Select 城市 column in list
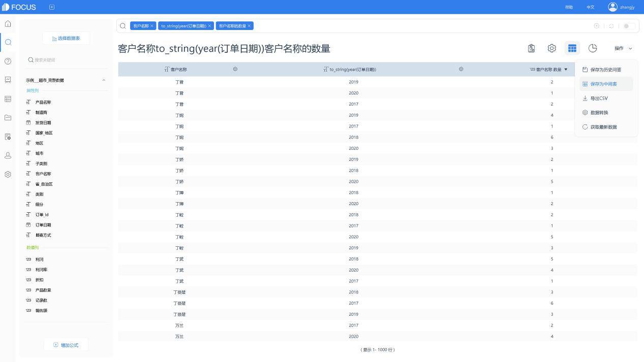Screen dimensions: 644x362 [39, 153]
